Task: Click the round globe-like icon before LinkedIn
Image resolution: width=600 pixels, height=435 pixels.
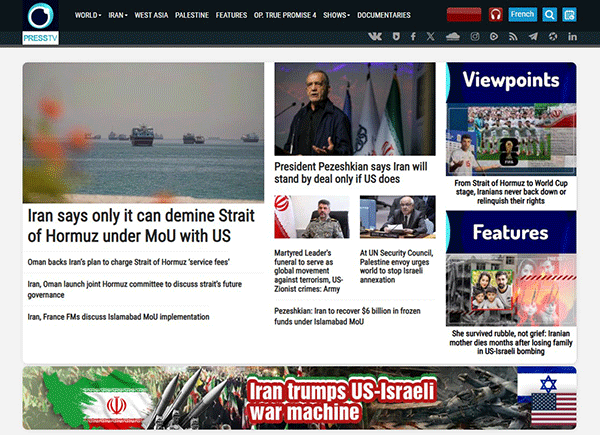Action: coord(553,36)
